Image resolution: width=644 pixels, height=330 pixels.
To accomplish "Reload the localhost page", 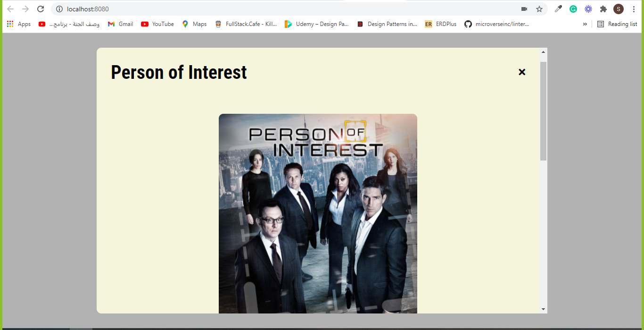I will pos(41,9).
